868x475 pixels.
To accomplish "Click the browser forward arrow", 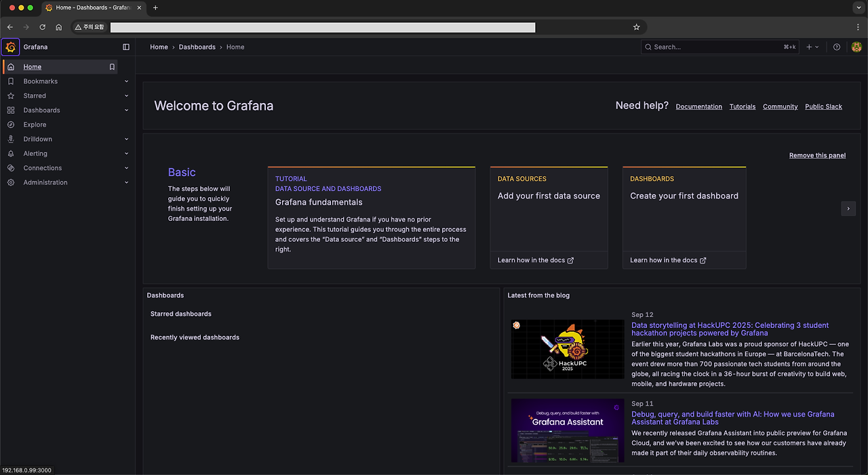I will click(26, 27).
